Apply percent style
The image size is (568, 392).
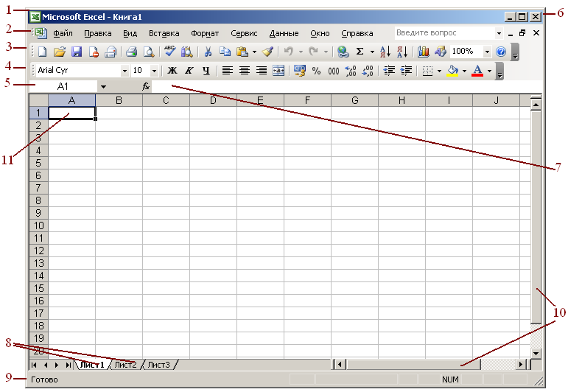tap(316, 71)
